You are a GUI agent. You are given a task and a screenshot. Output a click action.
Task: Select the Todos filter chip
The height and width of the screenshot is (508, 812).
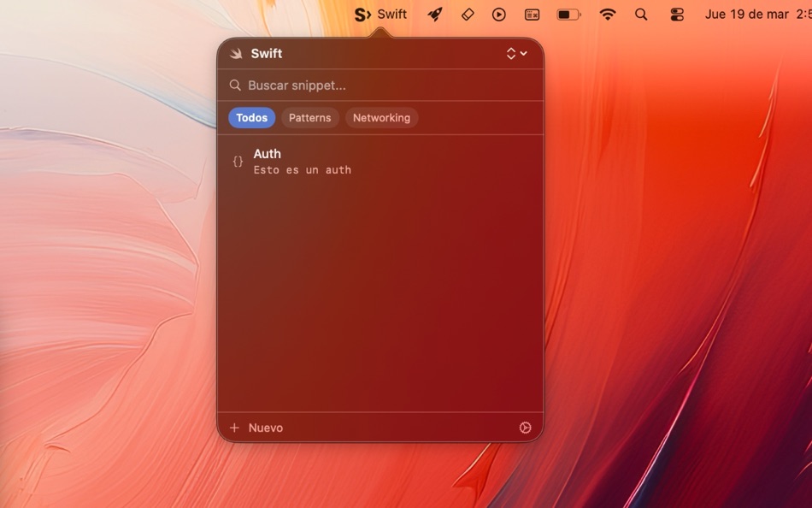click(x=251, y=117)
